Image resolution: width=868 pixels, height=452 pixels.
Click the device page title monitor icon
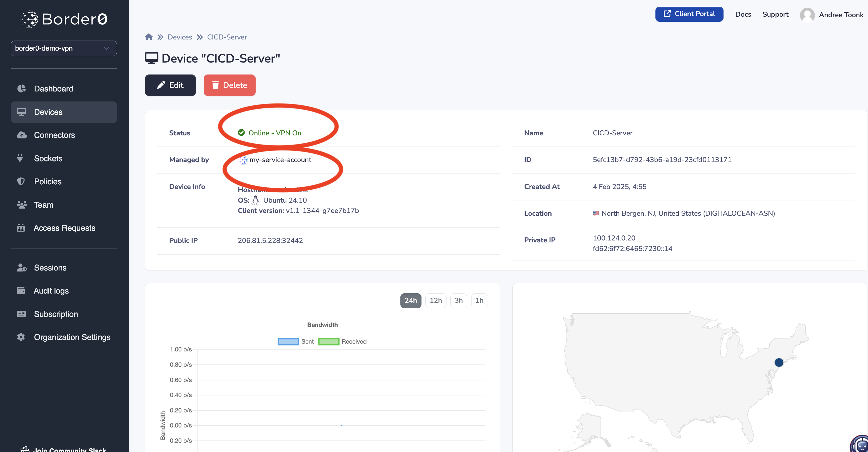click(151, 58)
